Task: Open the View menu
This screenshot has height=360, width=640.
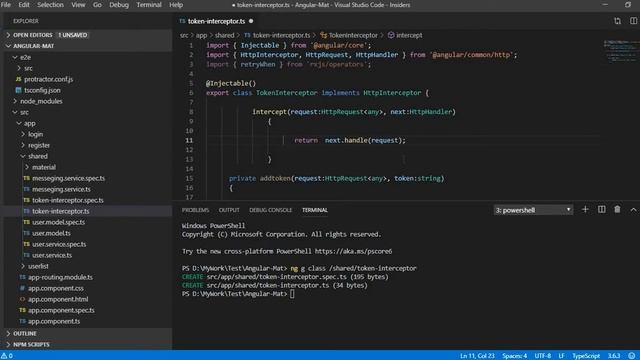Action: tap(78, 5)
